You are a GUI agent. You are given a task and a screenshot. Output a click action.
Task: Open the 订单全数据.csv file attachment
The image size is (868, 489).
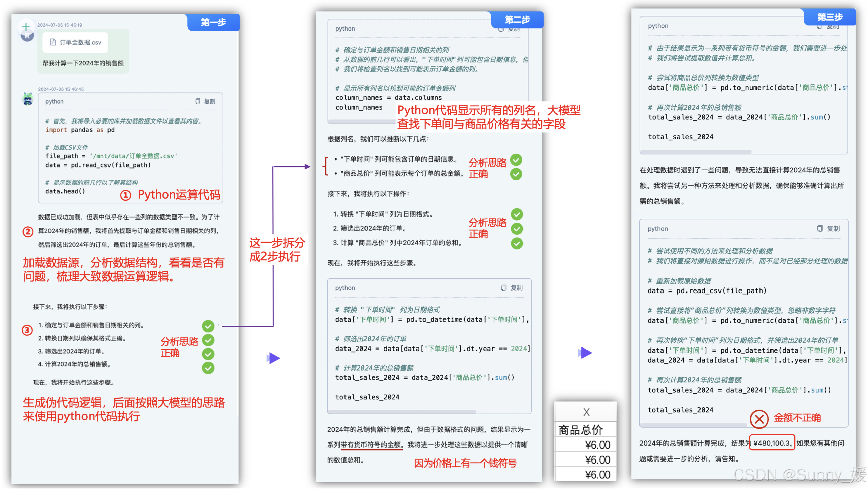coord(75,42)
